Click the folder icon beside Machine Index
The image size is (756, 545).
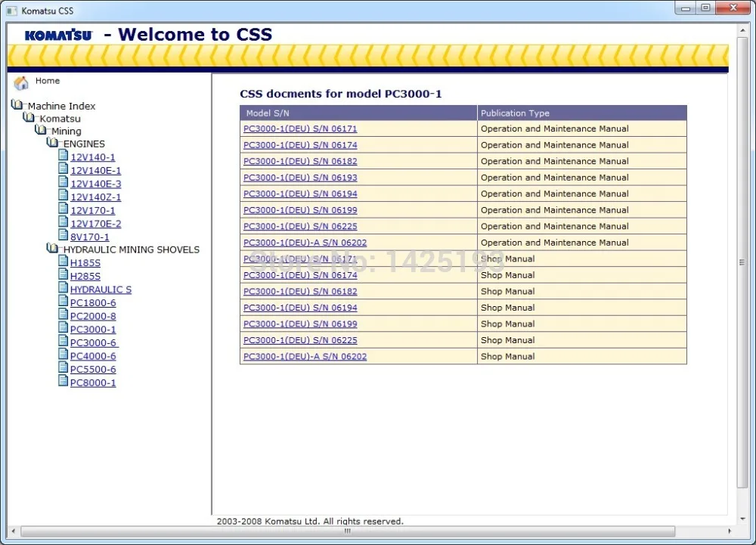tap(17, 105)
